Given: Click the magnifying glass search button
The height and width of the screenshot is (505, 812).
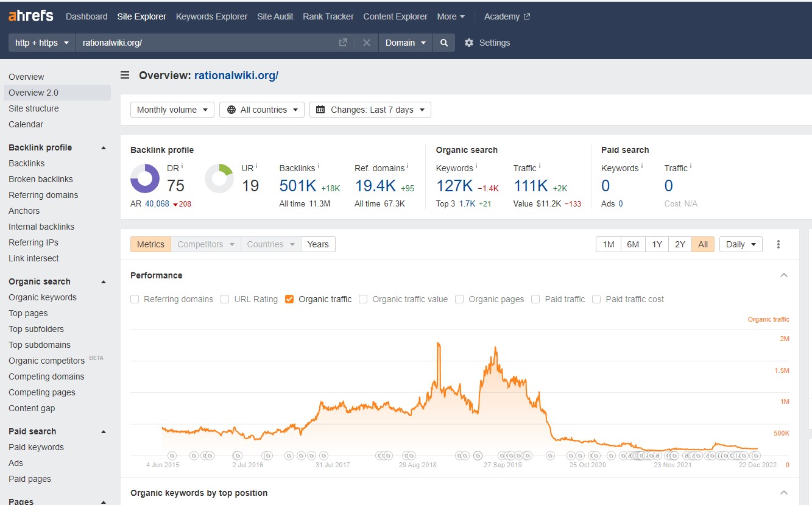Looking at the screenshot, I should point(444,43).
